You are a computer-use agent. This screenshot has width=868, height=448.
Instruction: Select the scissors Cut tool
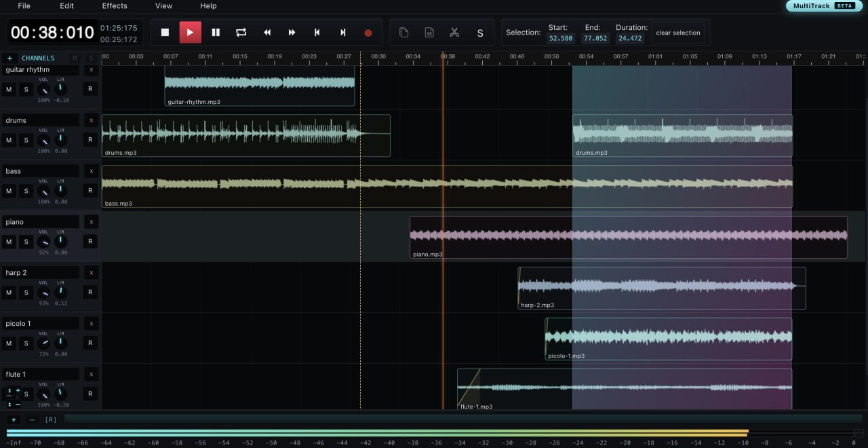[454, 32]
